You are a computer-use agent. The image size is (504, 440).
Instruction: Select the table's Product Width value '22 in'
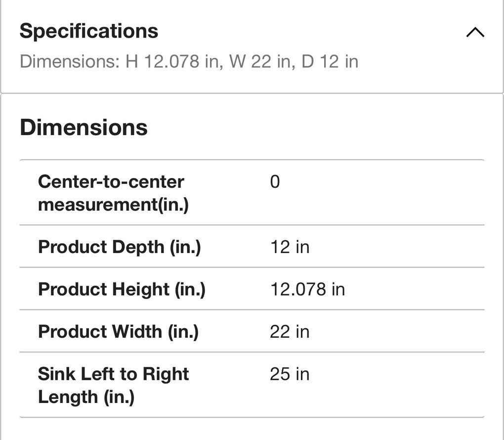tap(290, 331)
